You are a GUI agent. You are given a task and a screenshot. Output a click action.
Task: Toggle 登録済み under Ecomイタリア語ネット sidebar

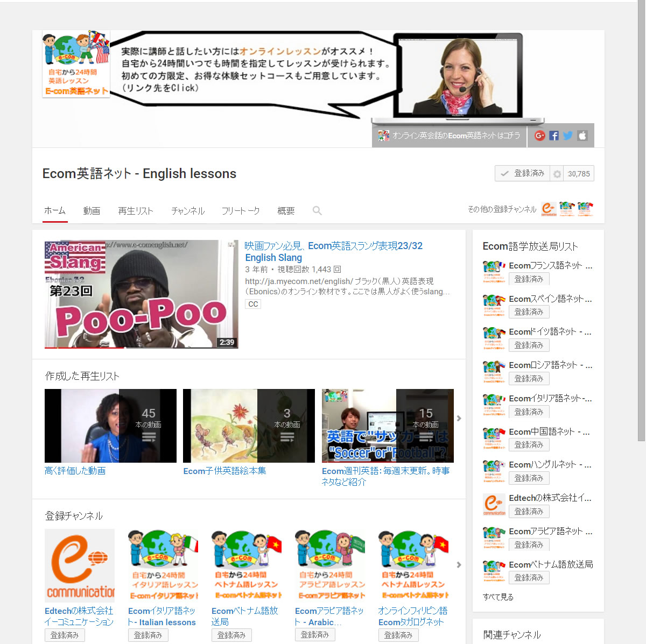click(x=529, y=412)
